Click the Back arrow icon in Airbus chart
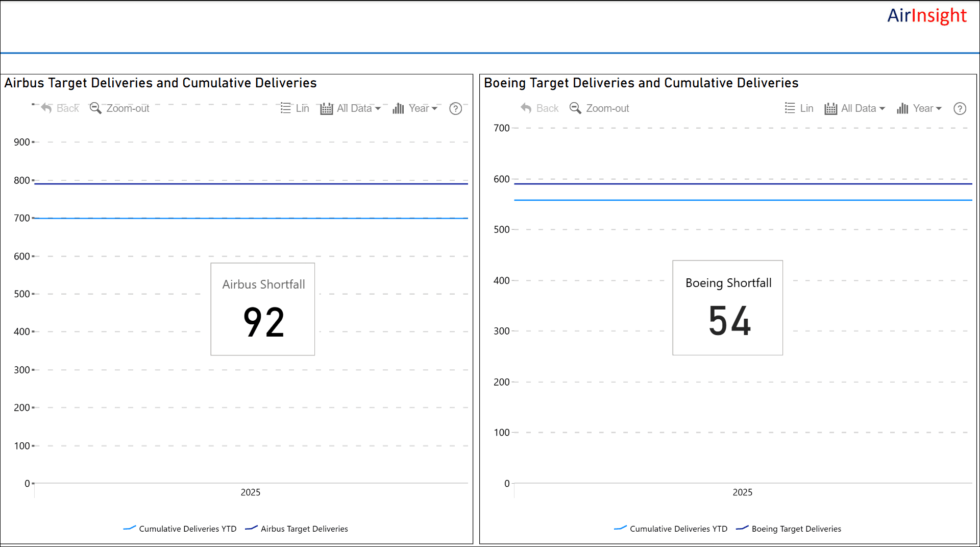The image size is (980, 547). point(46,108)
